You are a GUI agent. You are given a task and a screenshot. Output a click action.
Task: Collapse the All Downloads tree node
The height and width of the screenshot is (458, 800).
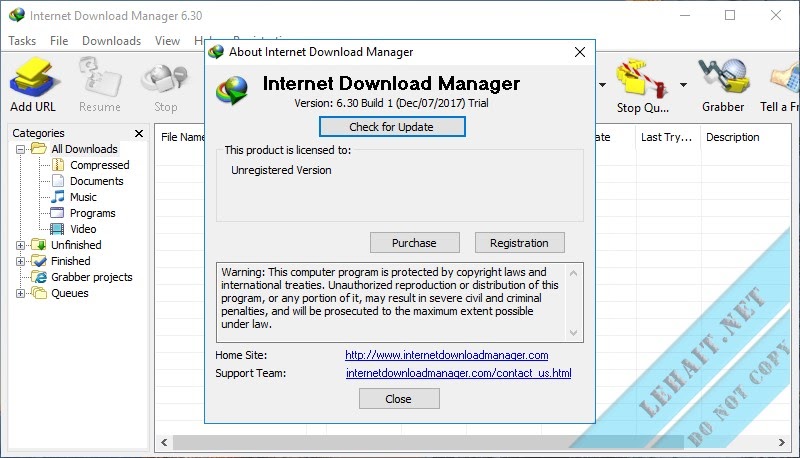(x=20, y=149)
